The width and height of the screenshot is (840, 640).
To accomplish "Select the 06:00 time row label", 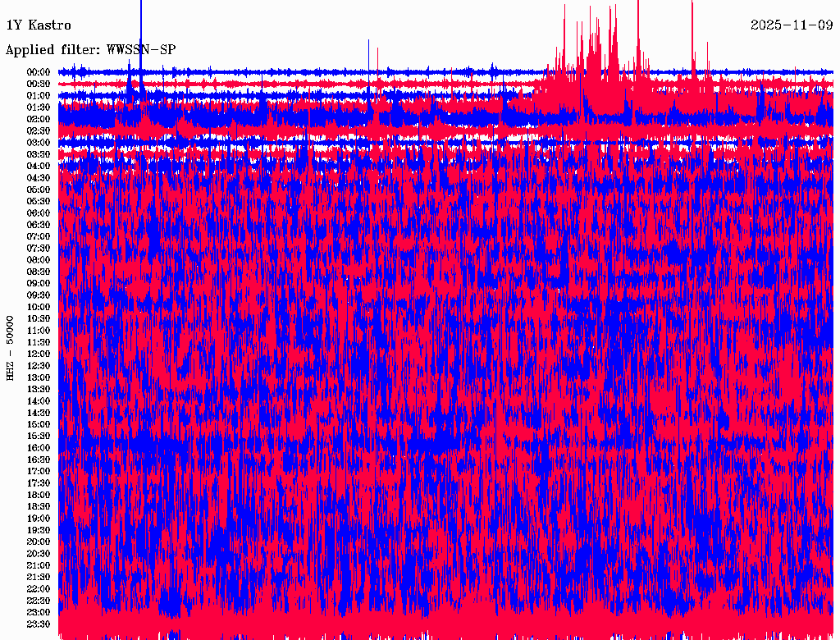I will pyautogui.click(x=39, y=213).
